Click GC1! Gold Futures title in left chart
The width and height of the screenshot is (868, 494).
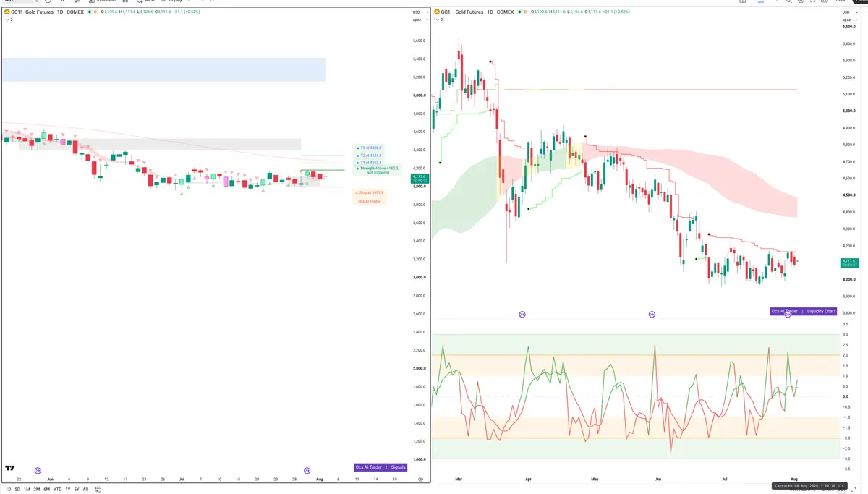click(47, 12)
